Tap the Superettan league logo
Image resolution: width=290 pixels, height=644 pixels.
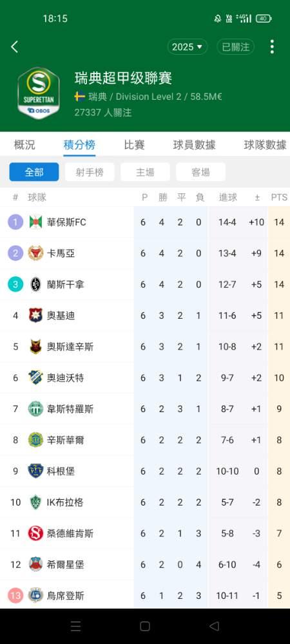[39, 93]
